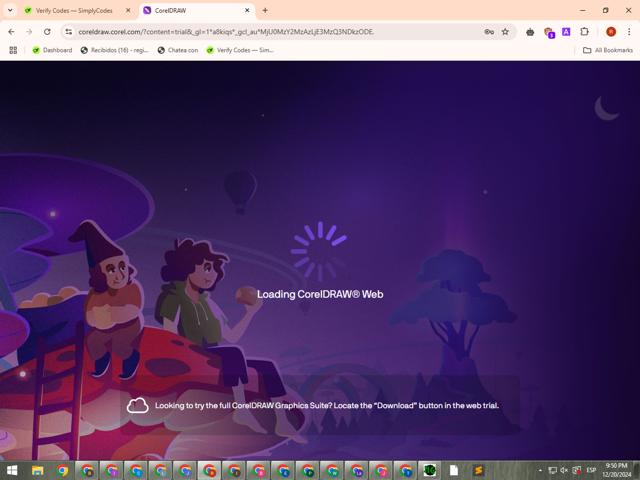Open the Chatea con bookmark
Screen dimensions: 640x480
178,50
